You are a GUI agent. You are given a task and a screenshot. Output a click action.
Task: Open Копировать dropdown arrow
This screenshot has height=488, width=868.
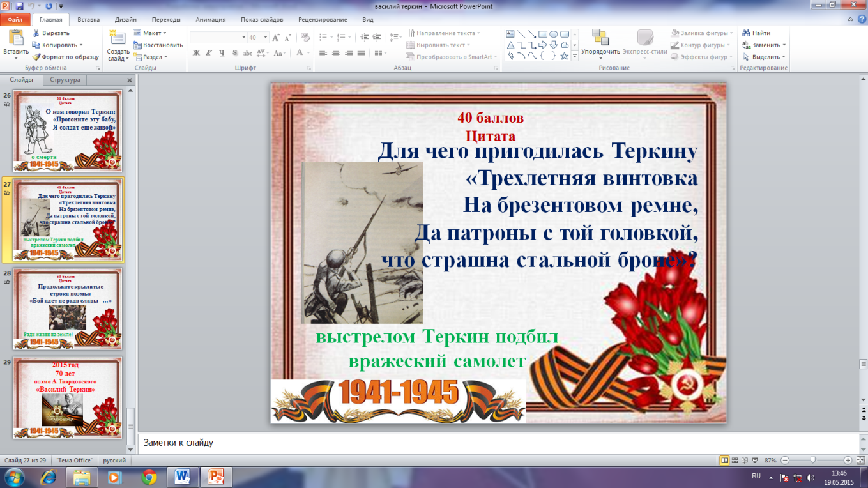(81, 45)
